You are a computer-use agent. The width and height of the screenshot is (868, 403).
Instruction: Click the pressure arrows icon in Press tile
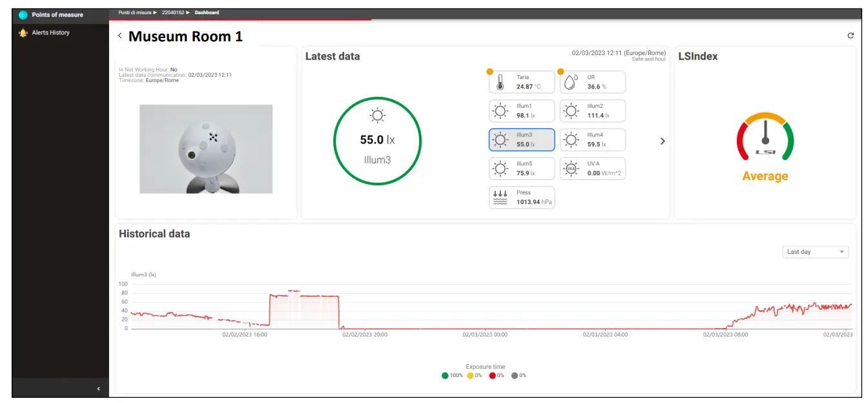coord(501,198)
